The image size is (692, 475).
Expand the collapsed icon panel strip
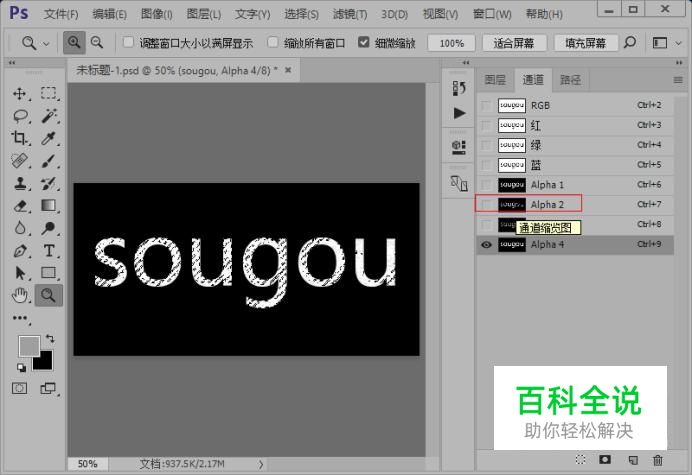[466, 63]
